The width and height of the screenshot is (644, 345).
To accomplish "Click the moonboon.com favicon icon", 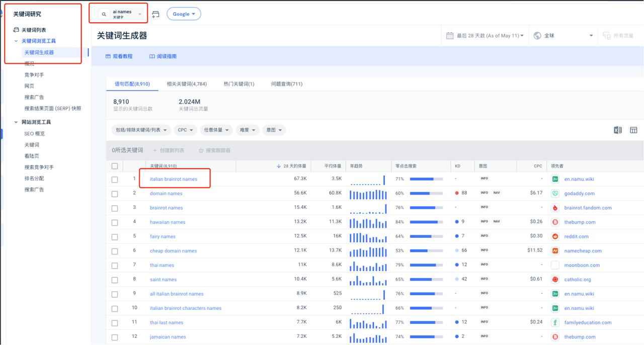I will (x=555, y=265).
